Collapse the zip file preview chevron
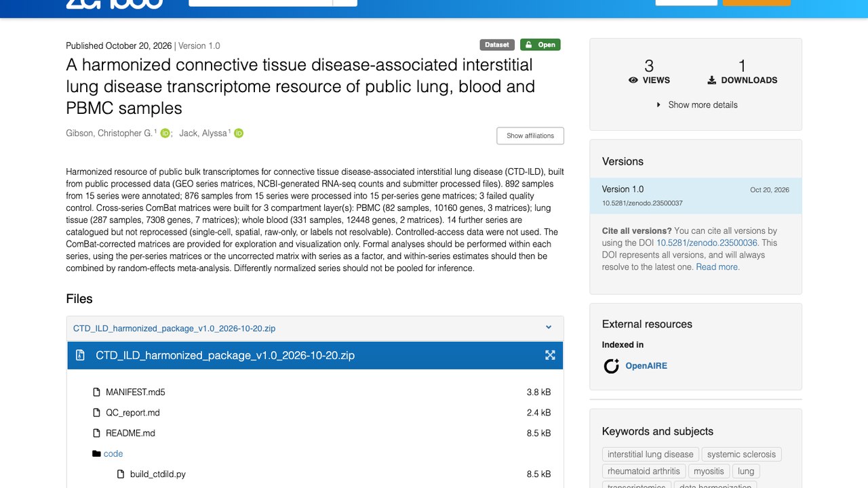Image resolution: width=868 pixels, height=488 pixels. (549, 328)
